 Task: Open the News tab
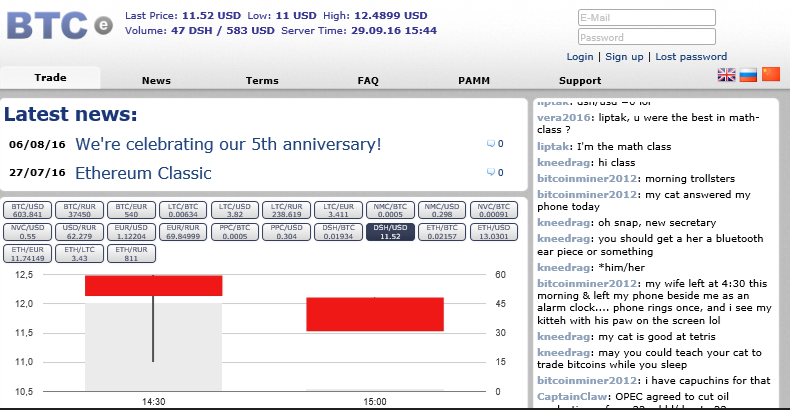[x=156, y=81]
